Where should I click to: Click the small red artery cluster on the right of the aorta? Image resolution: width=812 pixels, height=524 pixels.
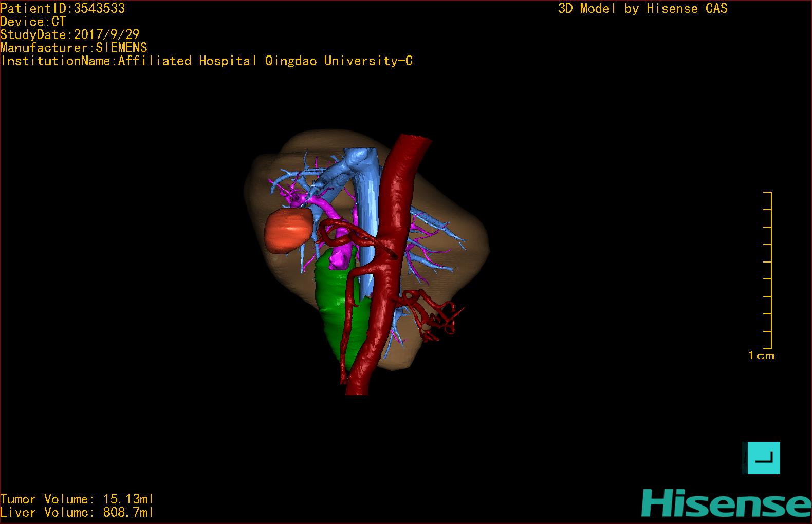coord(432,314)
